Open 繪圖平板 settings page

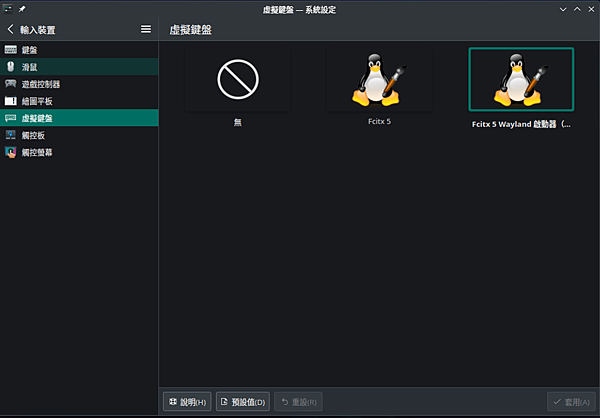pyautogui.click(x=79, y=101)
